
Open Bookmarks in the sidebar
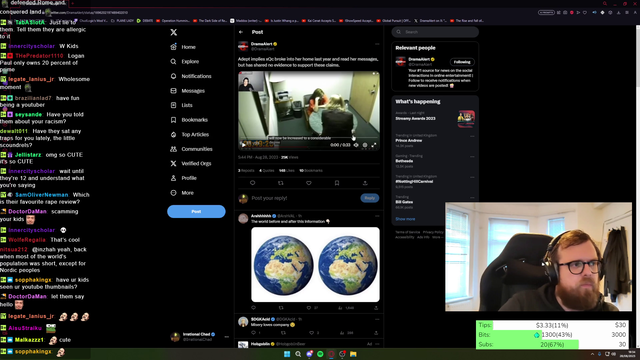click(x=189, y=120)
